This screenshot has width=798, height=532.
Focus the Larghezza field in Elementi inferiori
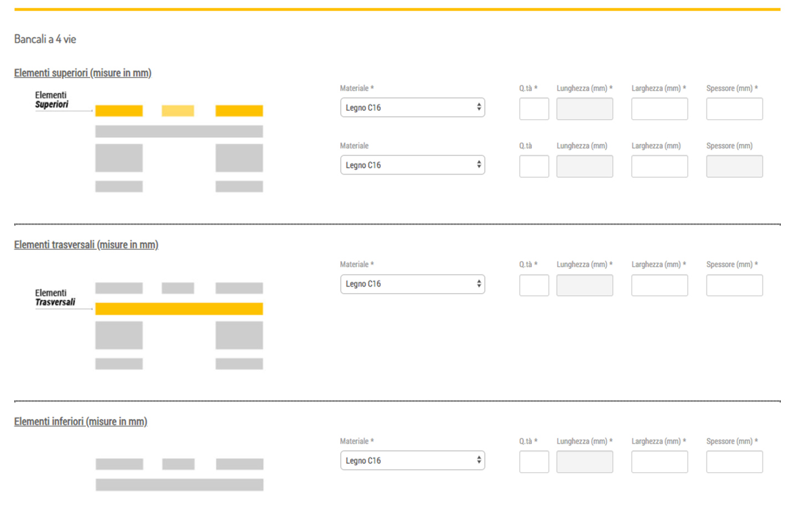coord(659,462)
